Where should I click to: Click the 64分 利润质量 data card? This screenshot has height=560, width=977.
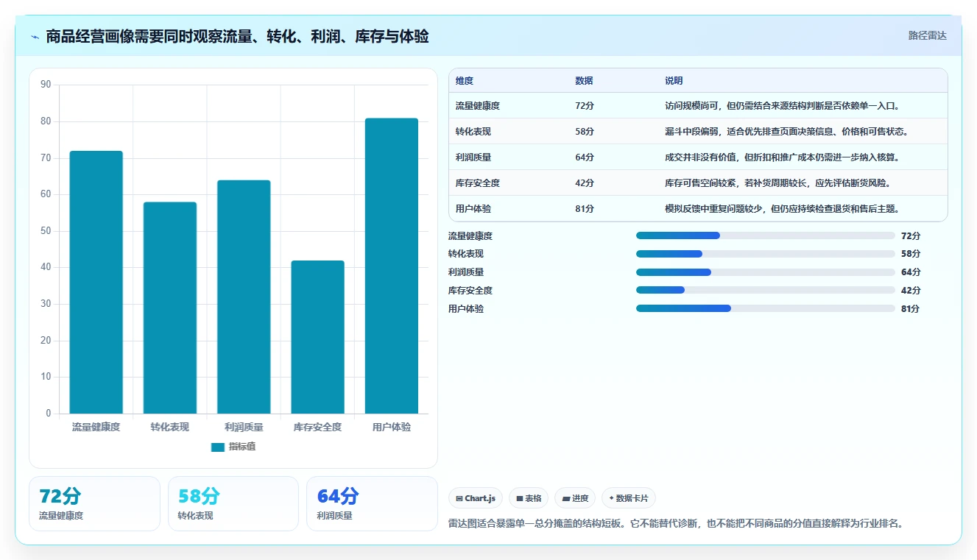tap(372, 503)
